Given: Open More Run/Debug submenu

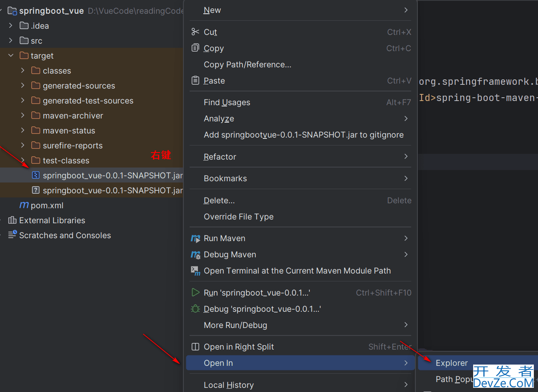Looking at the screenshot, I should 300,325.
